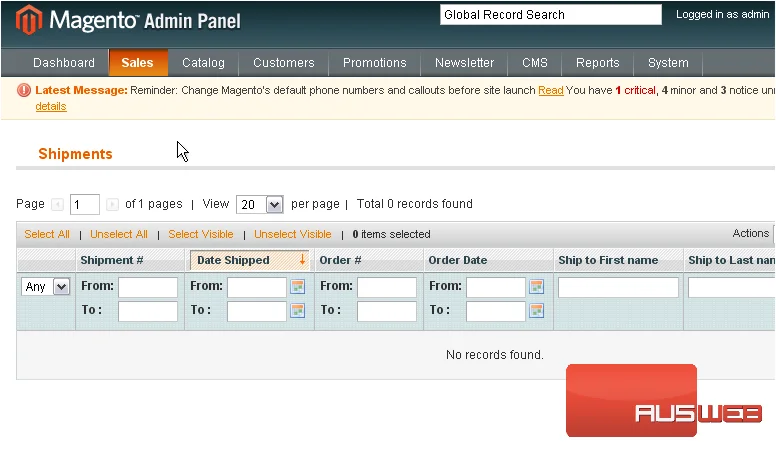776x450 pixels.
Task: Go to previous page arrow
Action: click(x=57, y=204)
